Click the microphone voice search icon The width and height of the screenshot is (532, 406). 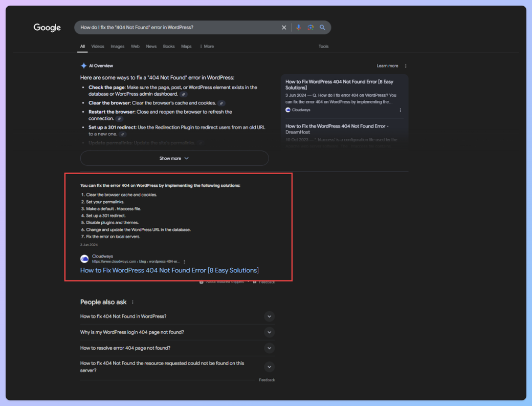pyautogui.click(x=299, y=27)
